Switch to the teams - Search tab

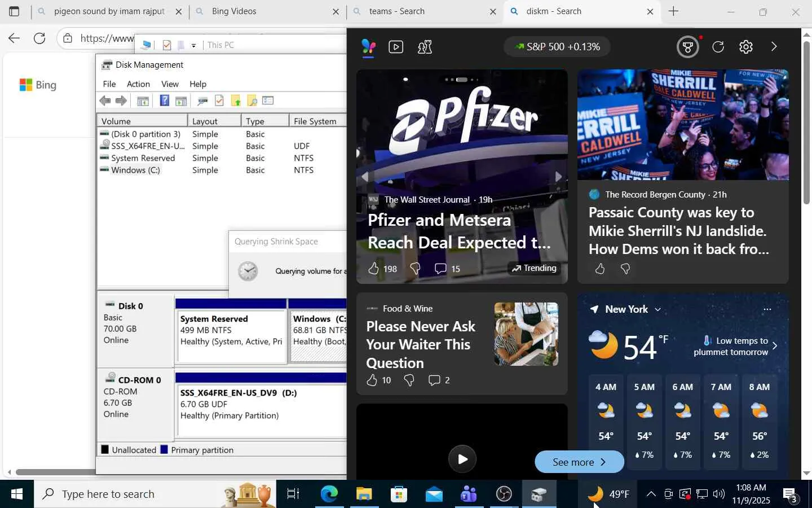(425, 11)
